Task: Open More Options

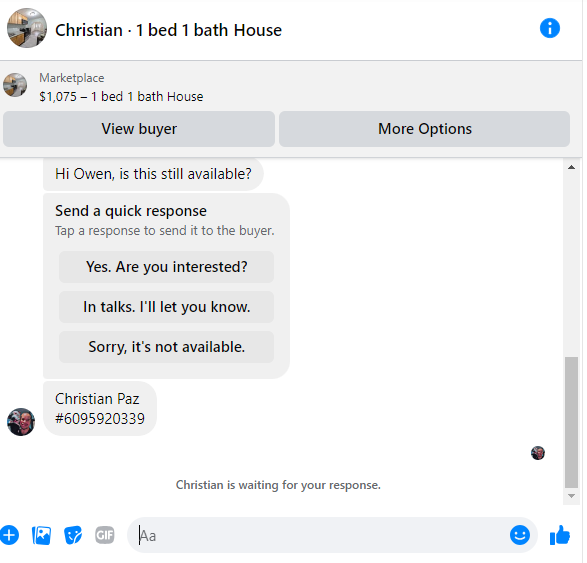Action: pos(427,130)
